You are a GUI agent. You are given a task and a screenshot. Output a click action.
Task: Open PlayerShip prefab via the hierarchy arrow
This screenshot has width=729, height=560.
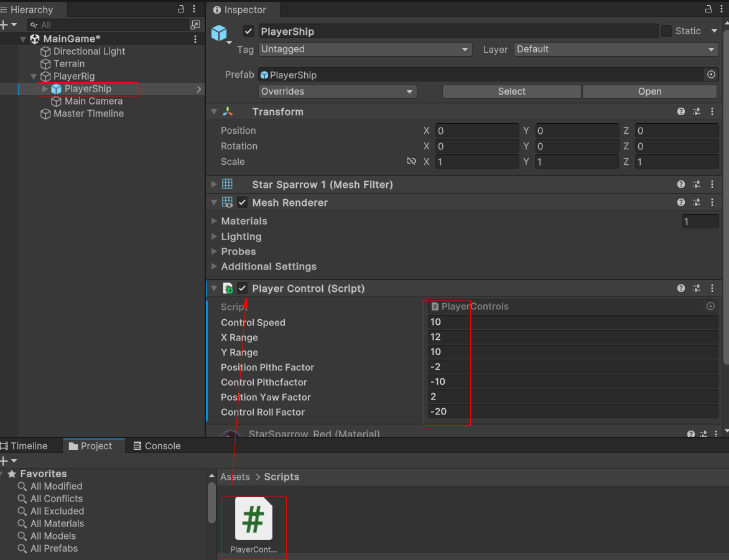pos(199,89)
